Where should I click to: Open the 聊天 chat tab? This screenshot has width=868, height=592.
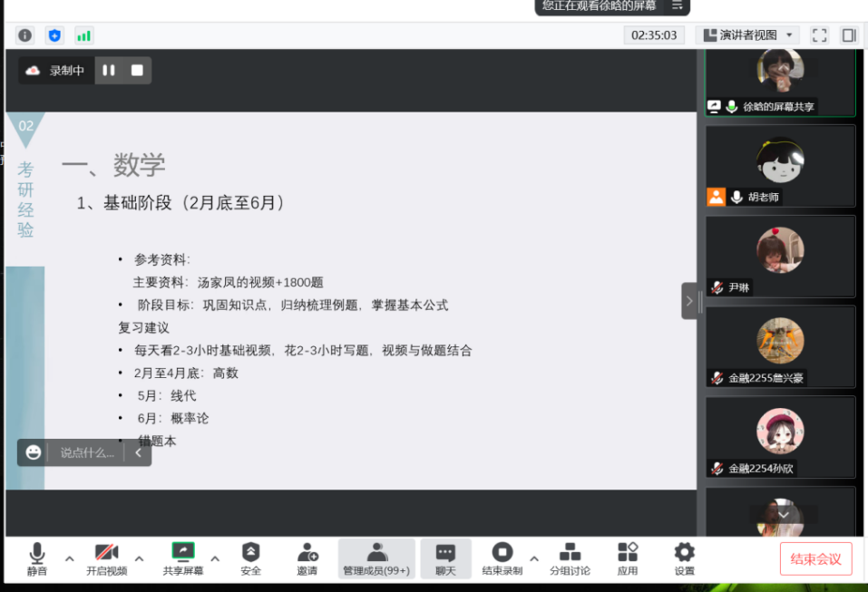445,558
